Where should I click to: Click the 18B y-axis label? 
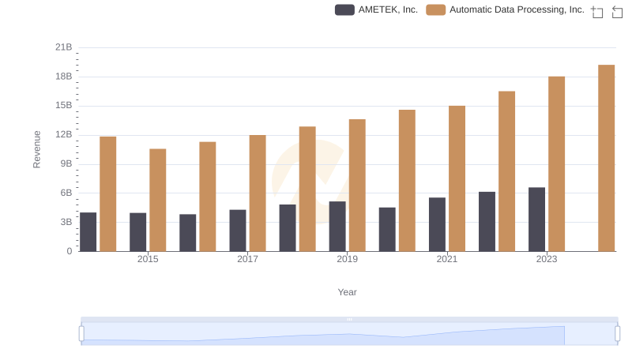[x=64, y=77]
